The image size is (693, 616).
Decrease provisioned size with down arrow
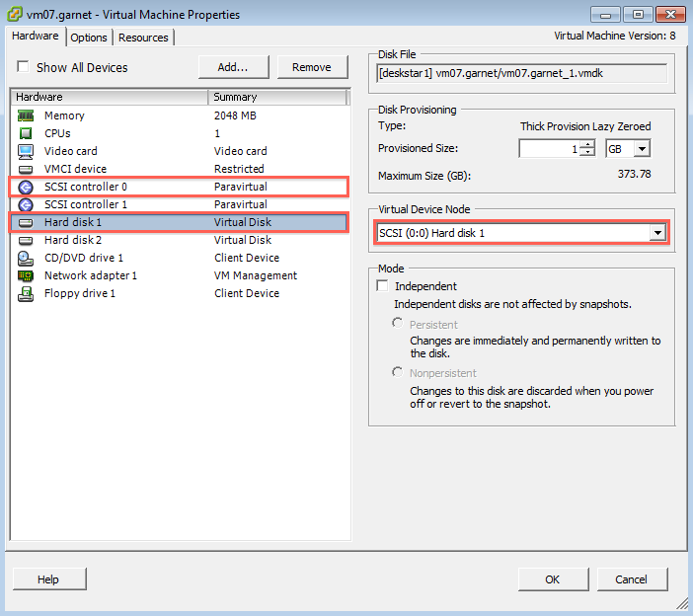point(587,152)
